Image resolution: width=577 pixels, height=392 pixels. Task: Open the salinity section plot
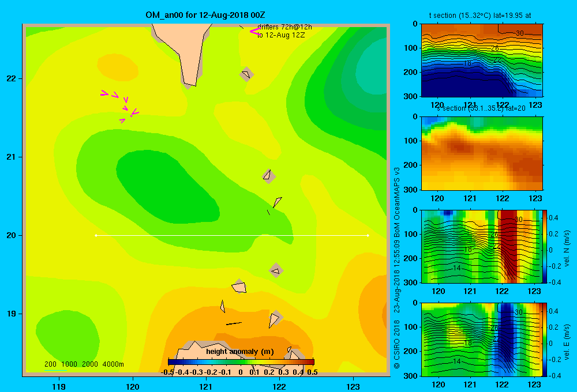(482, 153)
